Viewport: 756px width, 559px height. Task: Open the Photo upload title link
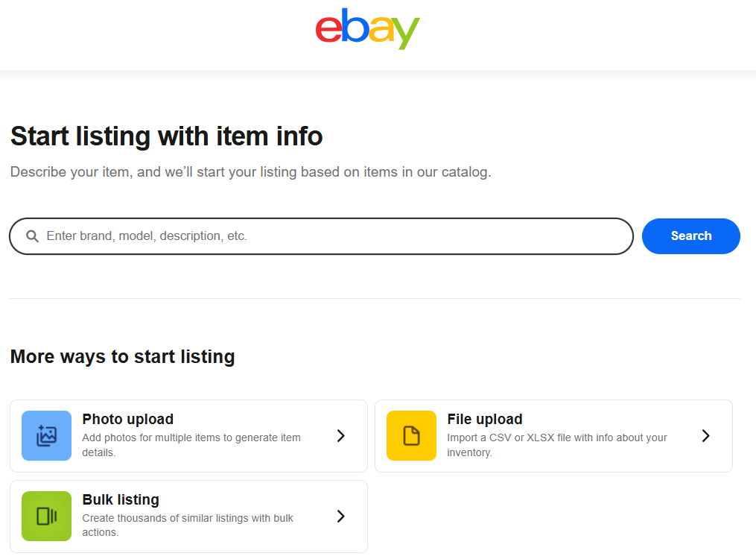[128, 419]
